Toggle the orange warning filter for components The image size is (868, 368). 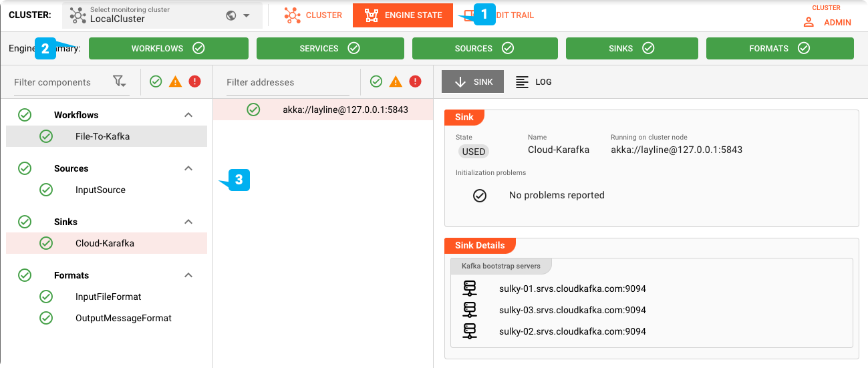pyautogui.click(x=175, y=81)
